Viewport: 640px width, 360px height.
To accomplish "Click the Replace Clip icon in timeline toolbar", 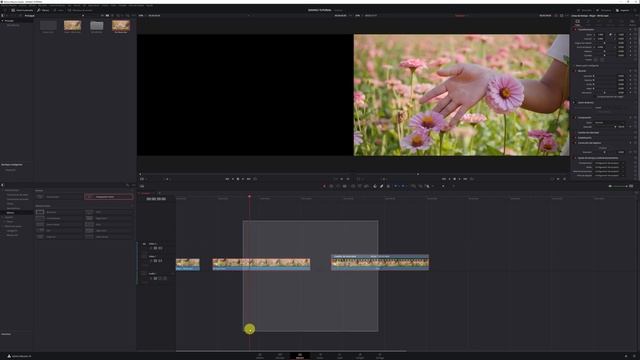I will pyautogui.click(x=366, y=186).
